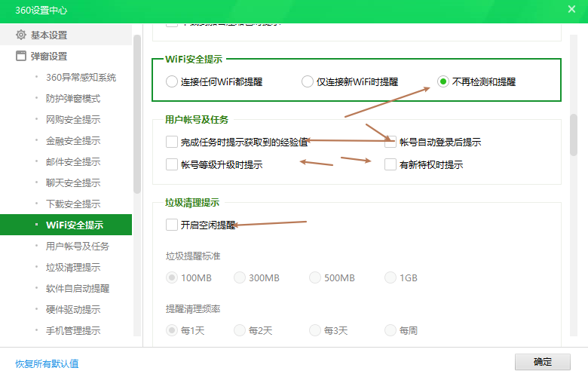Set cleanup frequency to 每3天
The image size is (588, 377).
pyautogui.click(x=315, y=330)
